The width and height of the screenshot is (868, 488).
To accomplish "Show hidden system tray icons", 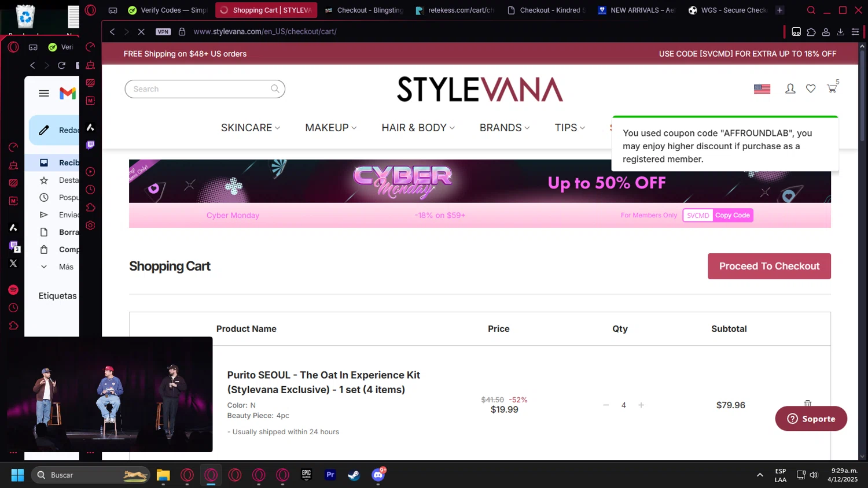I will pos(760,475).
